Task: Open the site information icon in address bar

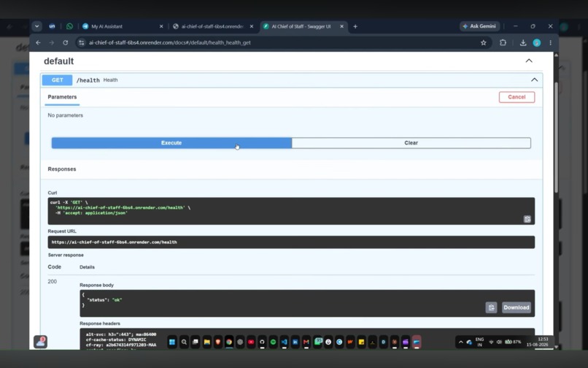Action: coord(81,43)
